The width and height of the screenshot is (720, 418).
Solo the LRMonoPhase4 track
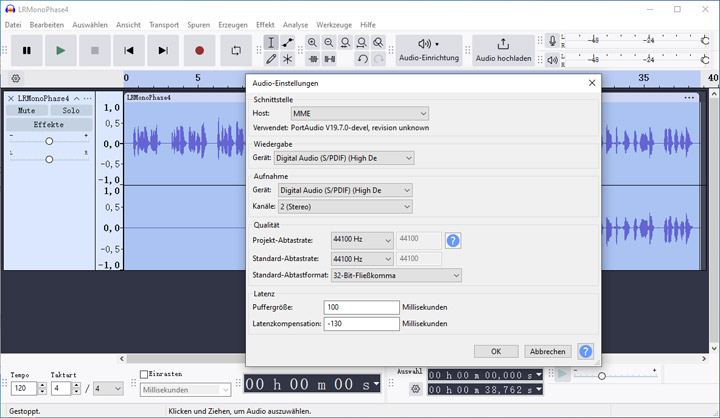(x=71, y=111)
